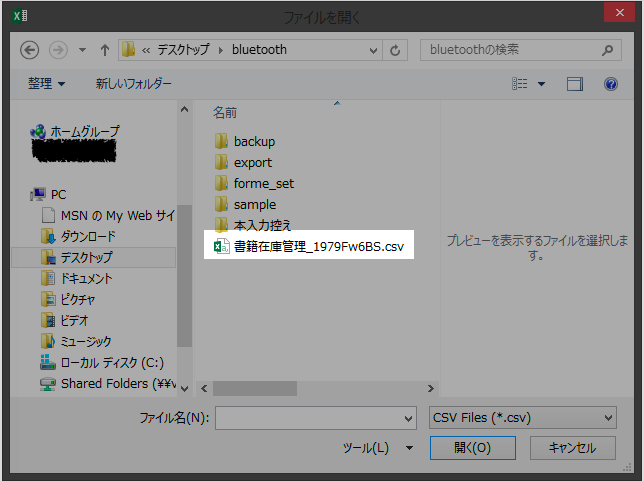The height and width of the screenshot is (481, 644).
Task: Click the file list horizontal scrollbar
Action: click(x=320, y=387)
